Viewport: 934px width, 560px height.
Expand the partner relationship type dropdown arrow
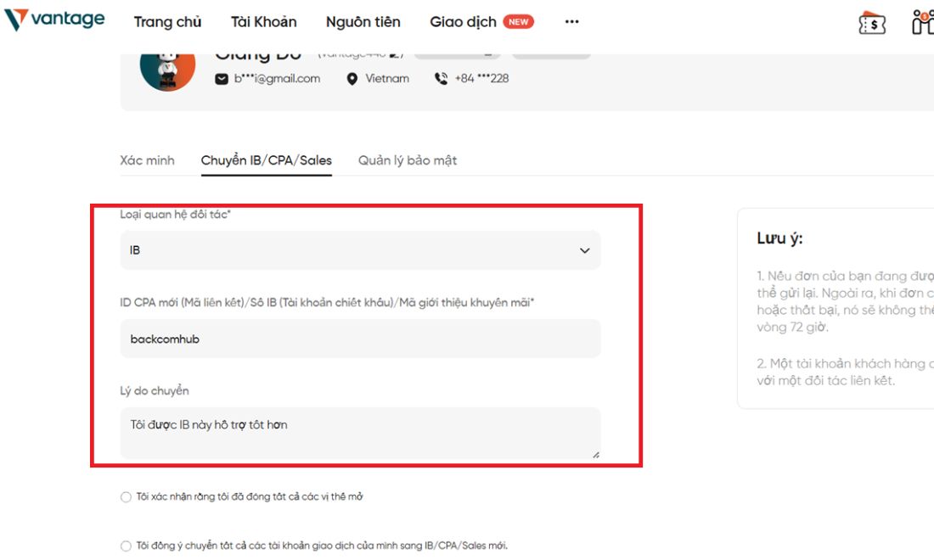(x=585, y=250)
